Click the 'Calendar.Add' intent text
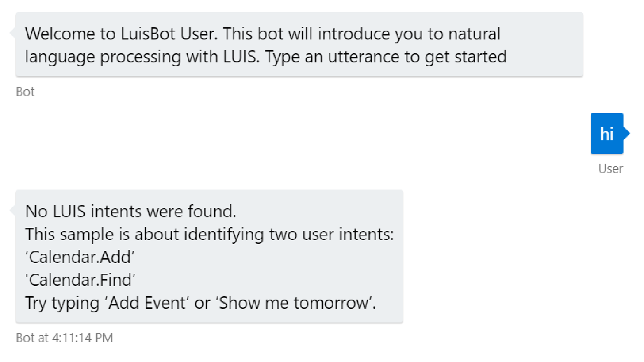The width and height of the screenshot is (644, 362). click(80, 257)
